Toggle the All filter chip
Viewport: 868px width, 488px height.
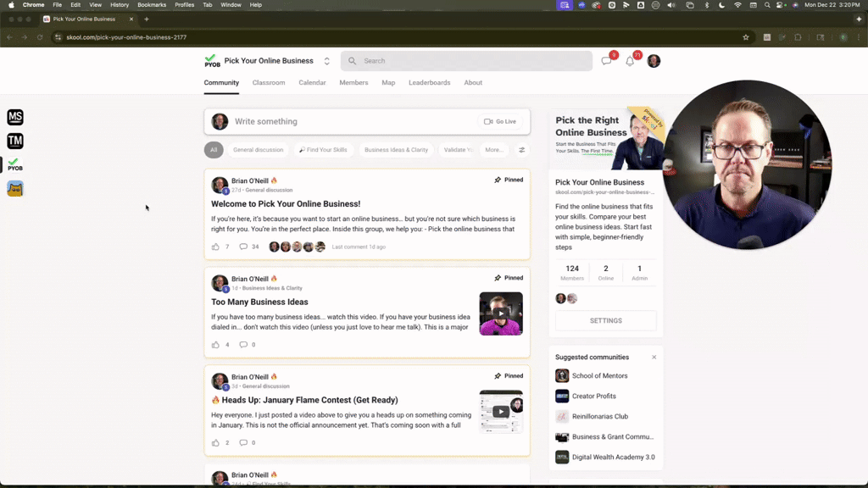point(214,150)
